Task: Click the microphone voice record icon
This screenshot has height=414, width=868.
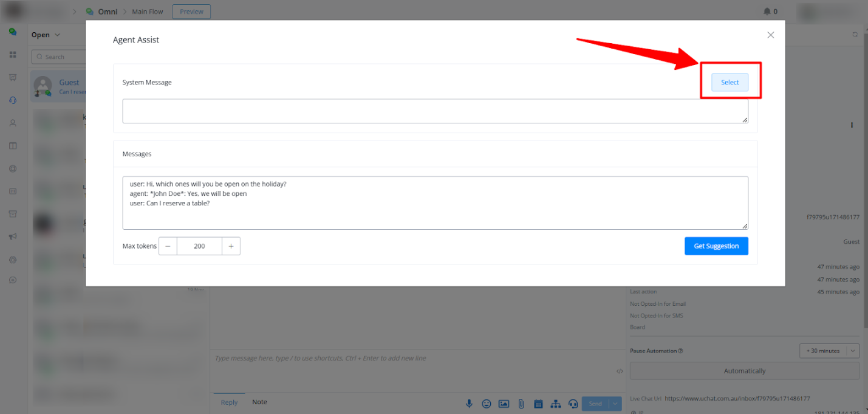Action: 469,404
